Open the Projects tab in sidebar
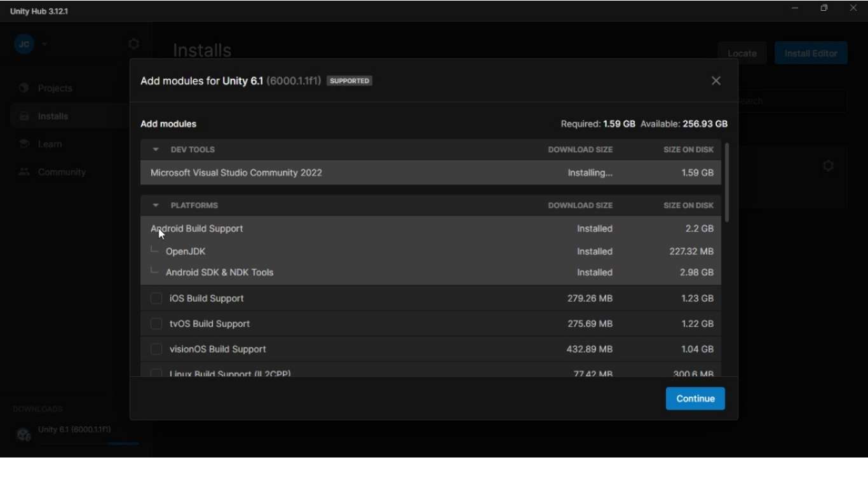The height and width of the screenshot is (488, 868). [70, 88]
